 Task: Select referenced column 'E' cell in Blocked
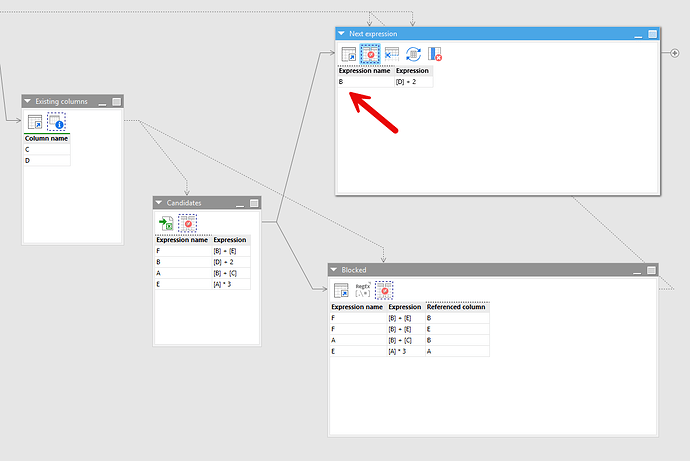coord(457,329)
